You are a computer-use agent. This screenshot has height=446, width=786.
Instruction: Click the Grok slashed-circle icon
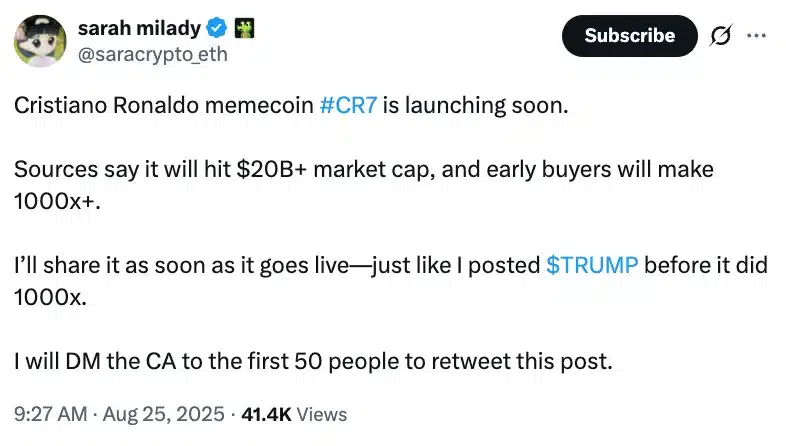(718, 36)
